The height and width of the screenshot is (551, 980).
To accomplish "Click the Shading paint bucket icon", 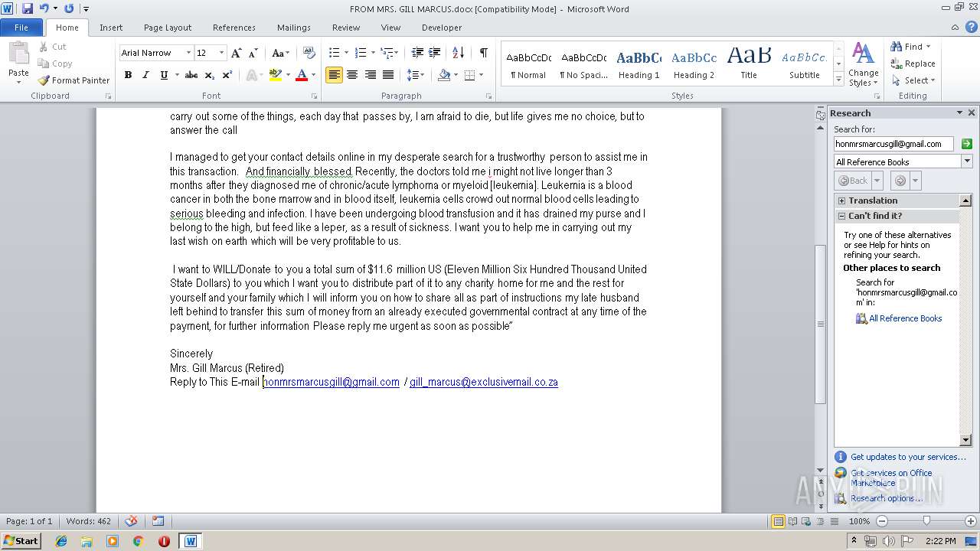I will pyautogui.click(x=444, y=75).
